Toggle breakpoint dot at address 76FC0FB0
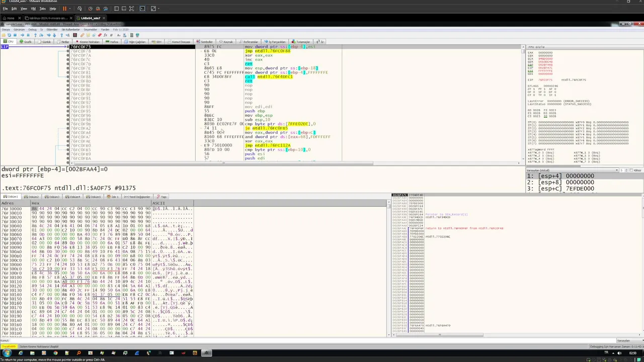 click(x=68, y=145)
